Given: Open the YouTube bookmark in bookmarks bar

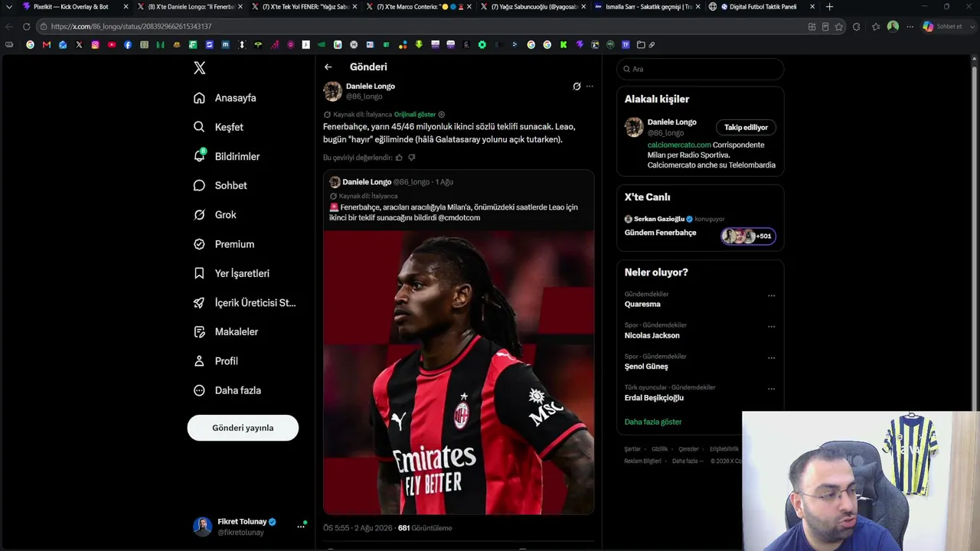Looking at the screenshot, I should (112, 44).
